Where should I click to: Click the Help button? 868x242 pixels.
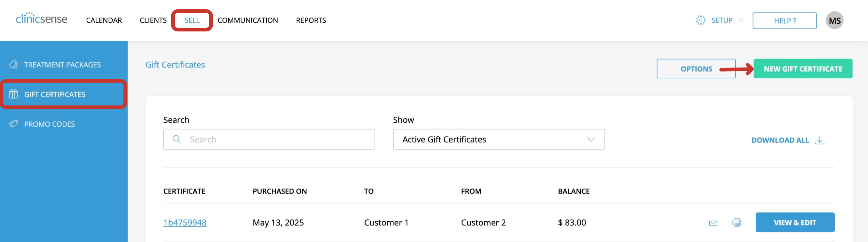(784, 21)
